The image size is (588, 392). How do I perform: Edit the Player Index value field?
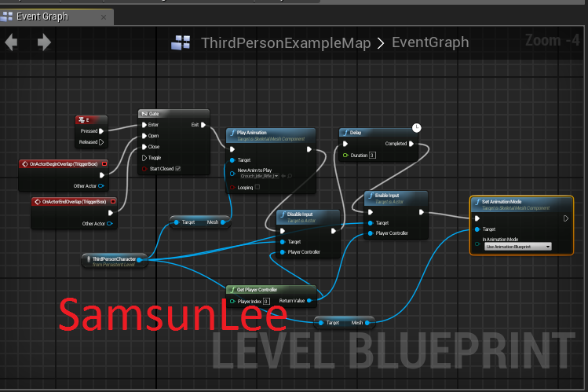pyautogui.click(x=266, y=301)
